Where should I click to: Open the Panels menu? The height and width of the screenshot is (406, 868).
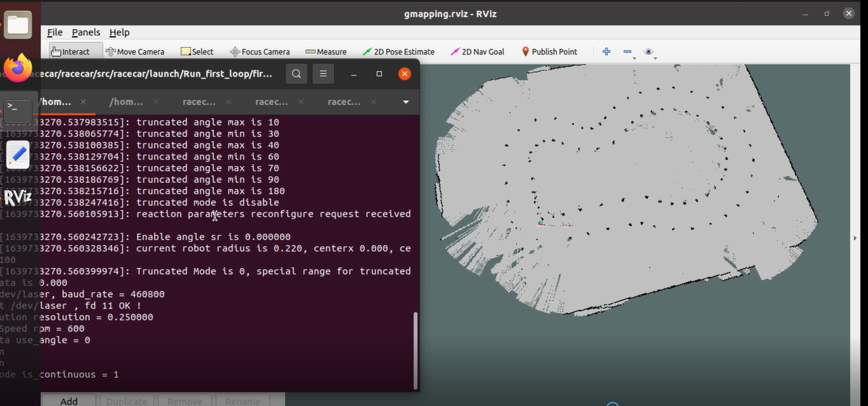(86, 32)
